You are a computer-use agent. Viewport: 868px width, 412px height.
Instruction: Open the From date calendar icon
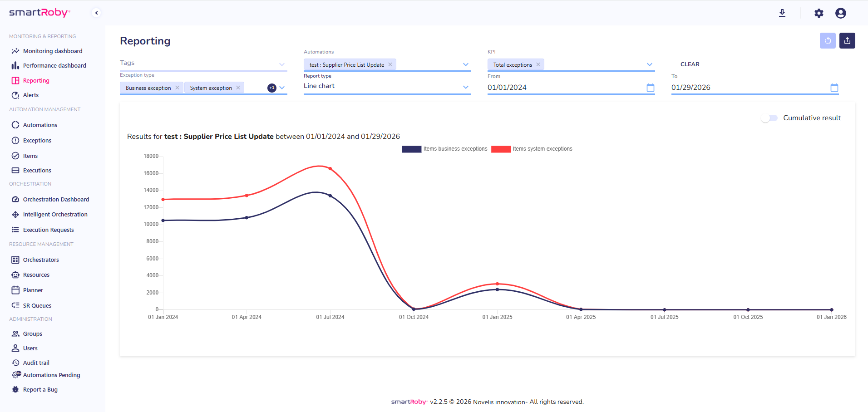point(650,88)
